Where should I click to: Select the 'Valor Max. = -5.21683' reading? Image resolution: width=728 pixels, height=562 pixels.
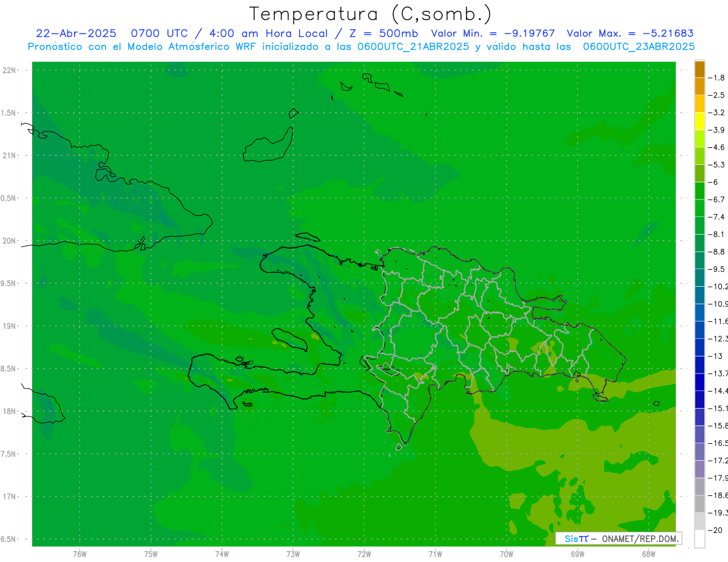(x=630, y=33)
